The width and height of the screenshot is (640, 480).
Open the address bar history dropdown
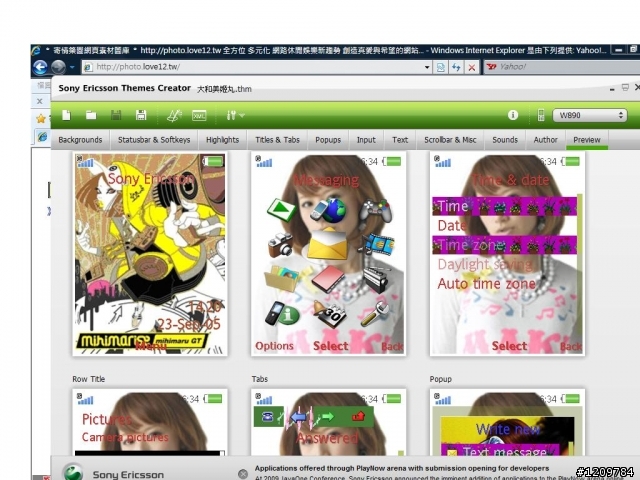(427, 67)
